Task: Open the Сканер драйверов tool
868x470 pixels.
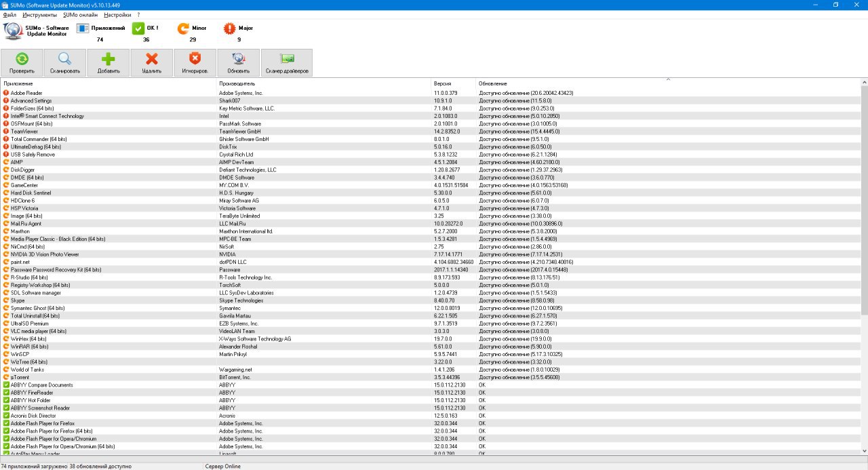Action: 287,62
